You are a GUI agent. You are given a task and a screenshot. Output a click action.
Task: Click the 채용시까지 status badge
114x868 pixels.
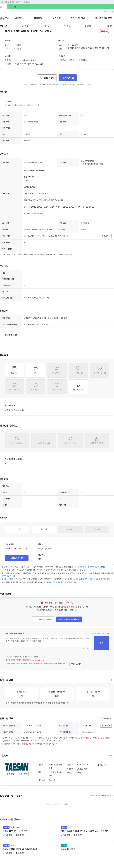(x=104, y=31)
